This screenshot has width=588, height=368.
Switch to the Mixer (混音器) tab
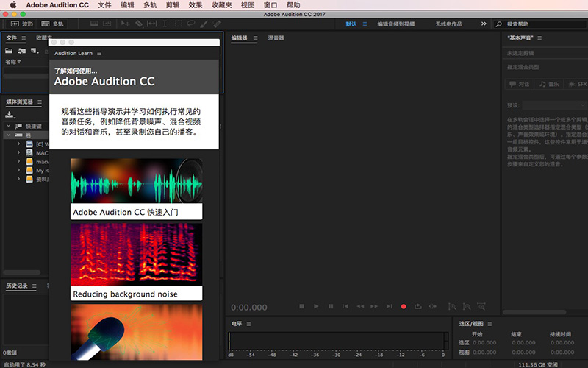(276, 38)
